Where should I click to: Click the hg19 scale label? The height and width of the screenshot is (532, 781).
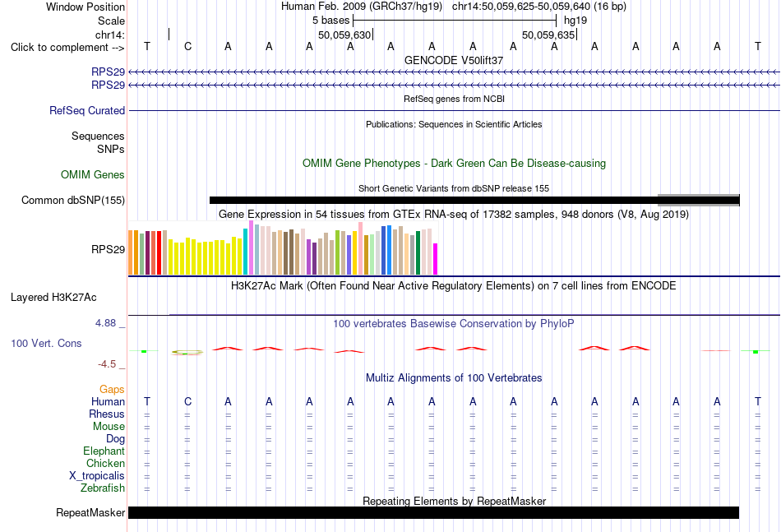pos(575,21)
